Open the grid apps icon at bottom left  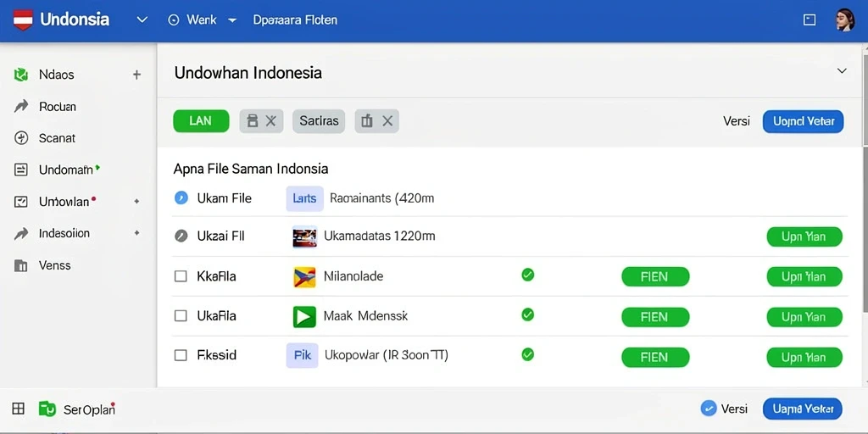click(19, 409)
